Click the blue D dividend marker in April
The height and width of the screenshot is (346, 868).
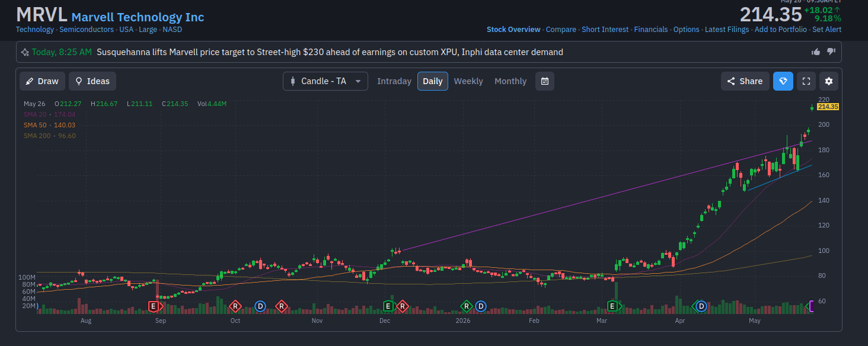[701, 306]
